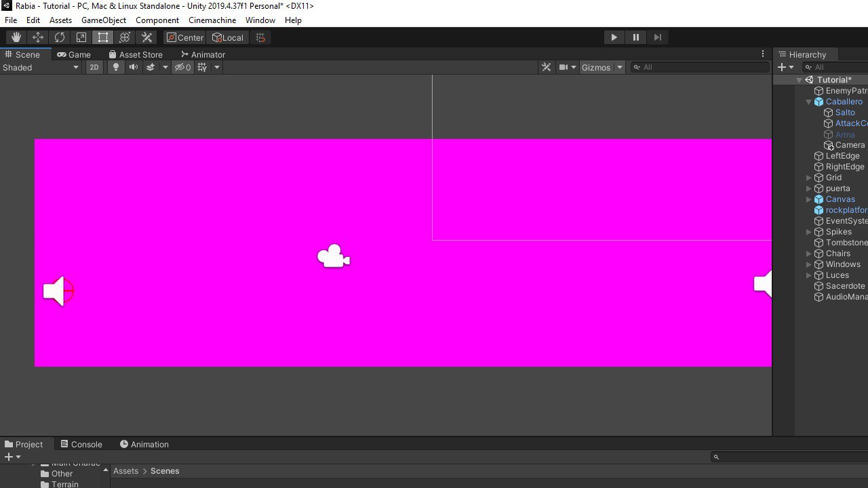
Task: Select the Move tool
Action: (x=38, y=37)
